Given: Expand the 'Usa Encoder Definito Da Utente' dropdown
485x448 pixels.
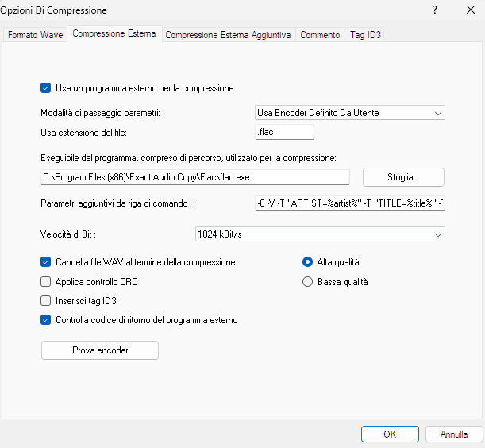Looking at the screenshot, I should click(x=349, y=113).
